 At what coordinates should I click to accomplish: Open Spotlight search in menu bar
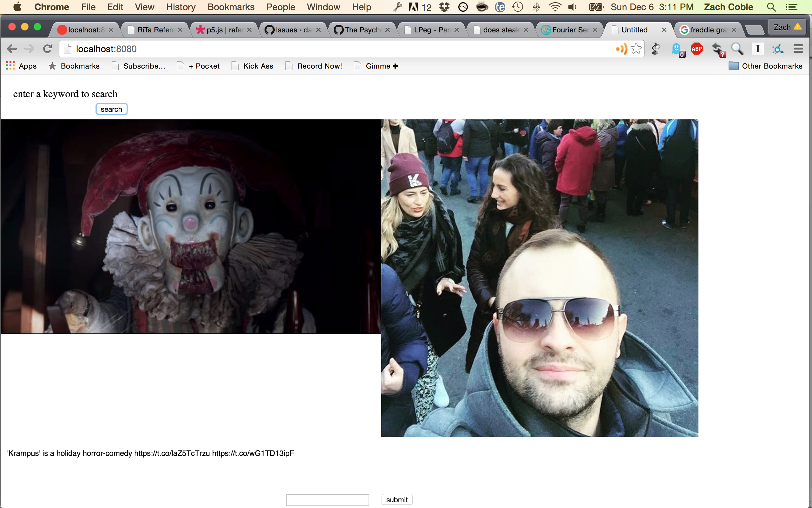point(771,7)
